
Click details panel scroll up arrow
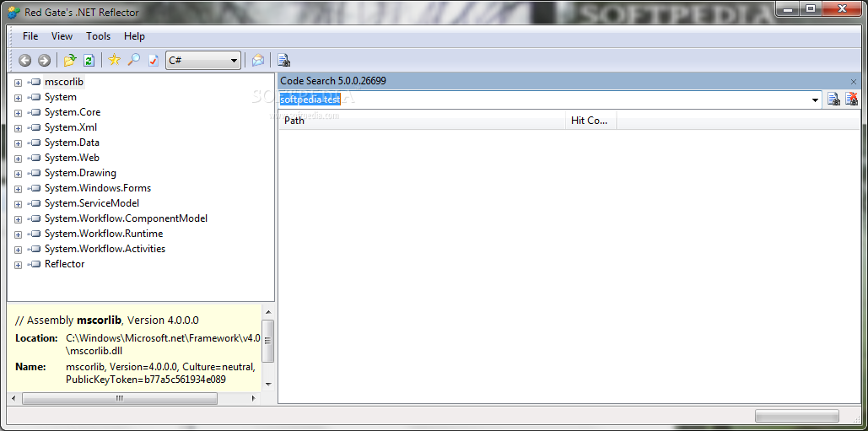[x=268, y=312]
